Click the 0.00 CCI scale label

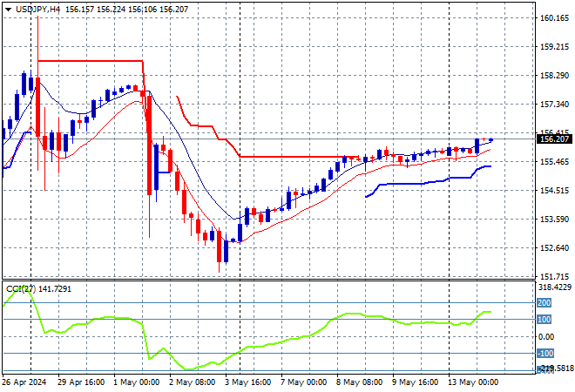pyautogui.click(x=546, y=336)
